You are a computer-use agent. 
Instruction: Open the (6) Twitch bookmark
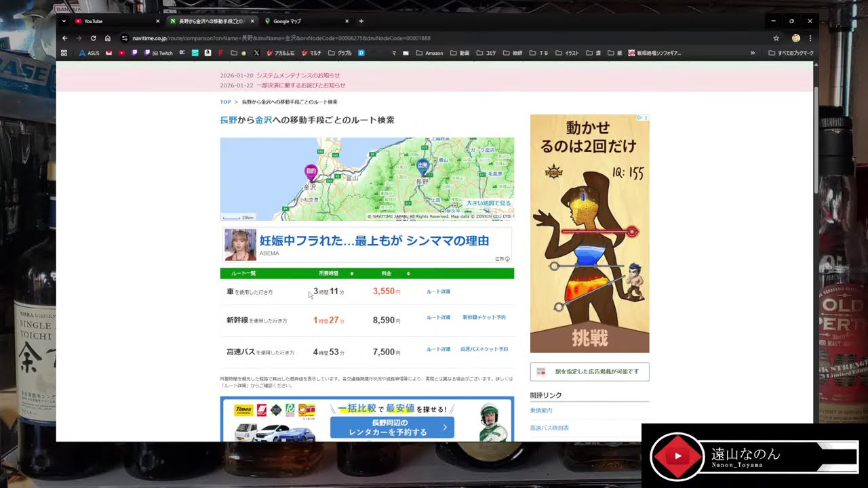pos(159,53)
